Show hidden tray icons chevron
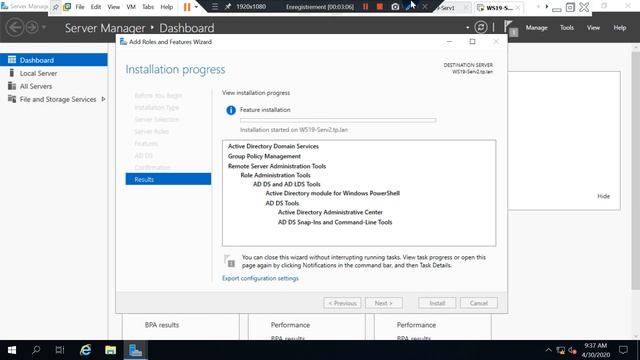The width and height of the screenshot is (640, 360). (548, 350)
